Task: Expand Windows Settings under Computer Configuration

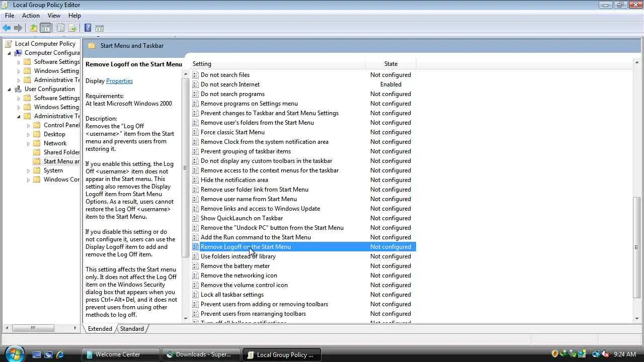Action: coord(19,71)
